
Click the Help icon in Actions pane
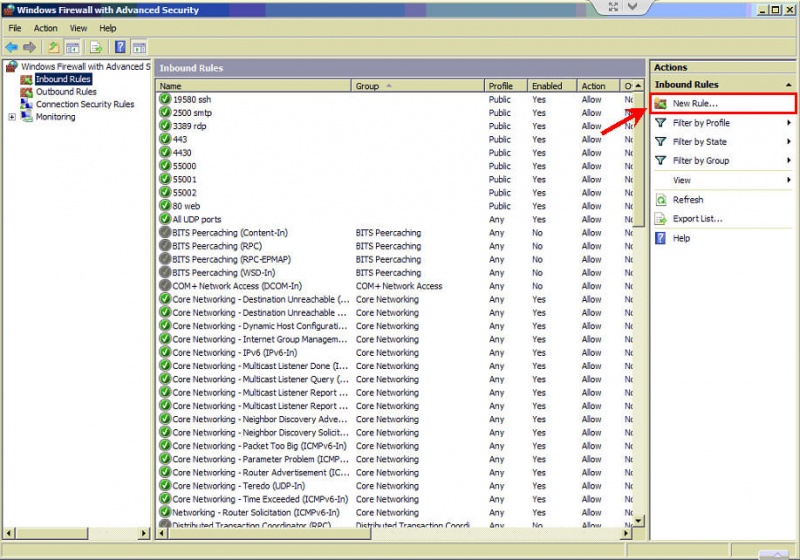point(660,238)
